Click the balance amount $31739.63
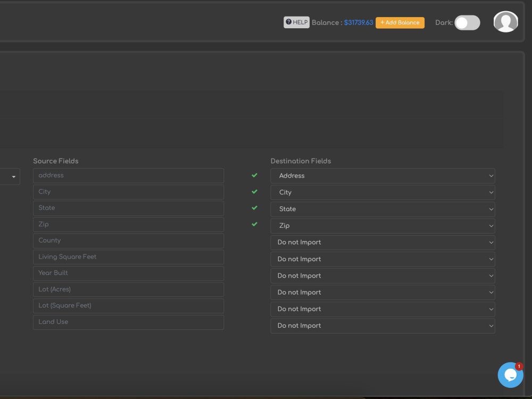 [x=358, y=23]
